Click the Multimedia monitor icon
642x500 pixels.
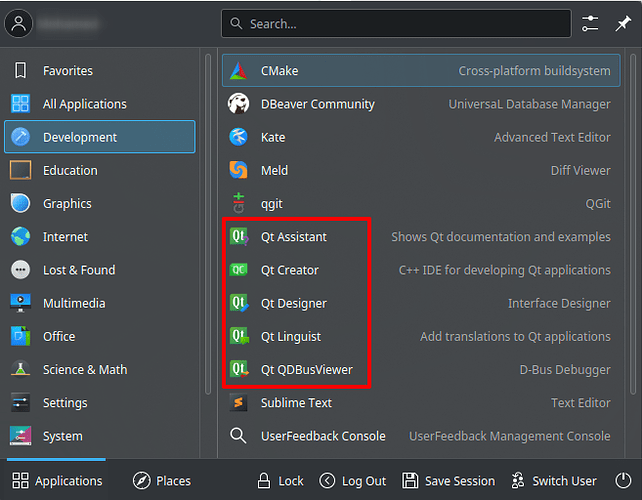[x=20, y=303]
